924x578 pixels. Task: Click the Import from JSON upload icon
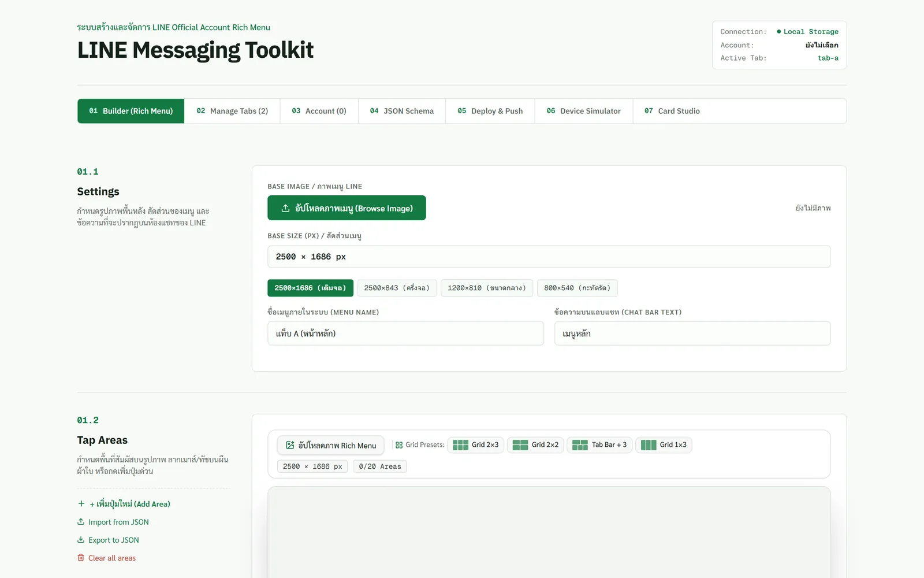(81, 521)
